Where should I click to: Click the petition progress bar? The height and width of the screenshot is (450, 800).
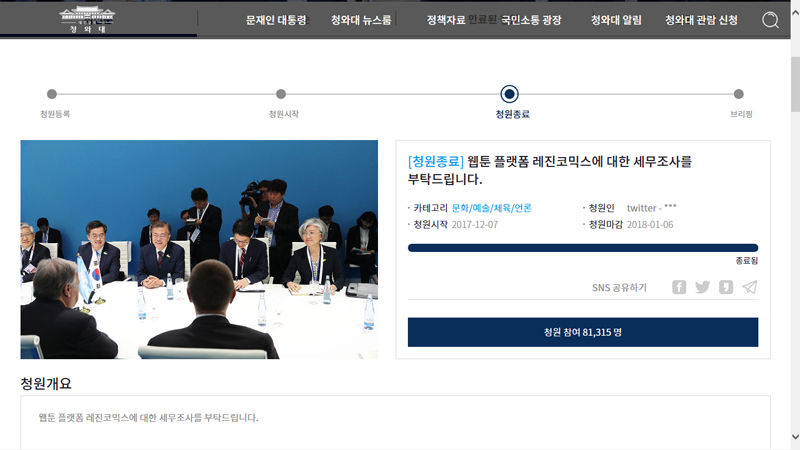pyautogui.click(x=583, y=248)
